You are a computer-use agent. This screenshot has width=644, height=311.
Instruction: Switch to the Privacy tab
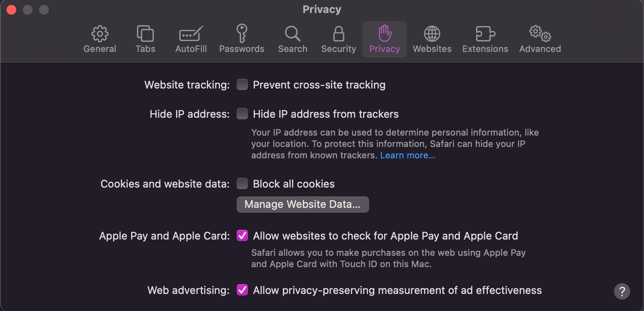tap(384, 39)
